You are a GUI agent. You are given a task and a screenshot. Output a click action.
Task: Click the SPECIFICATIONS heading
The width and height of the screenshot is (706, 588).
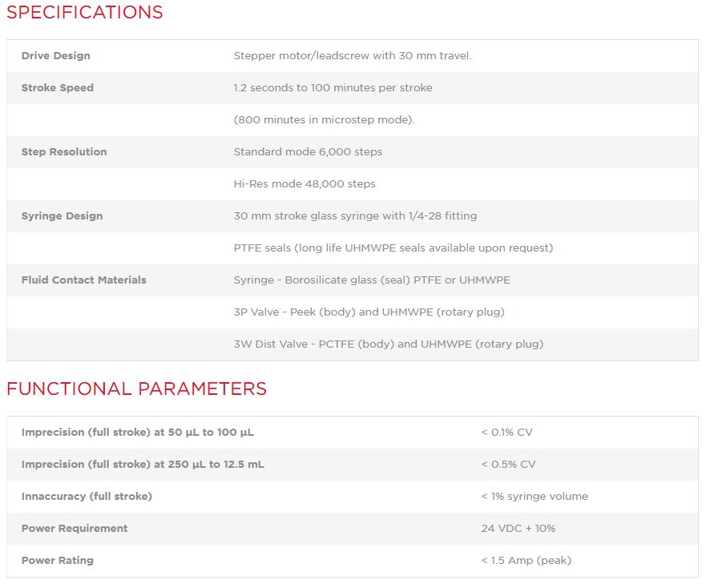click(x=84, y=13)
